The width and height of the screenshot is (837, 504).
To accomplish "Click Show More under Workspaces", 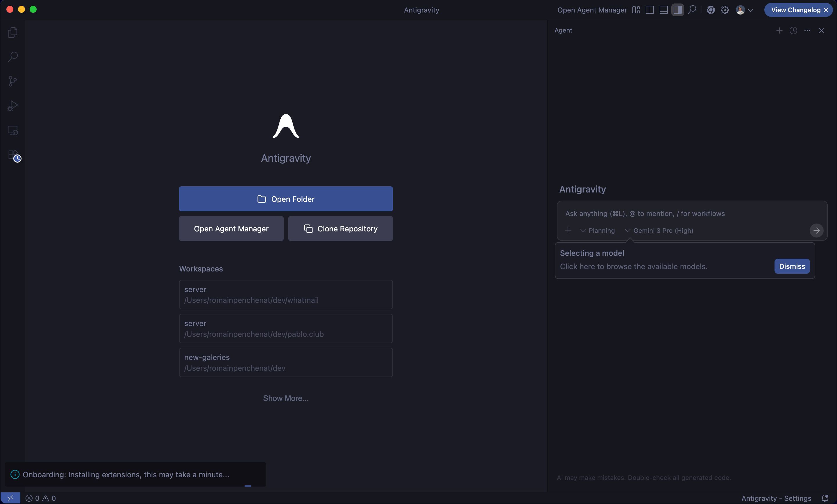I will pos(286,398).
